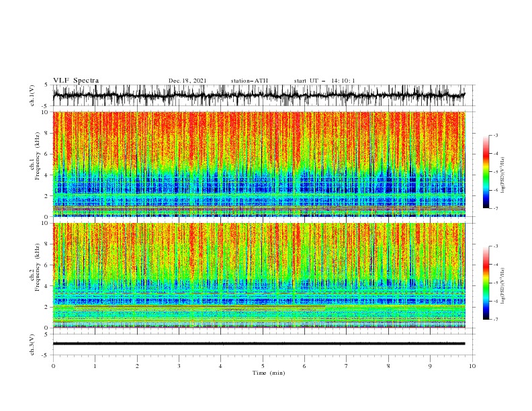Click the "Time (min)" axis label
This screenshot has height=411, width=532.
click(x=269, y=373)
